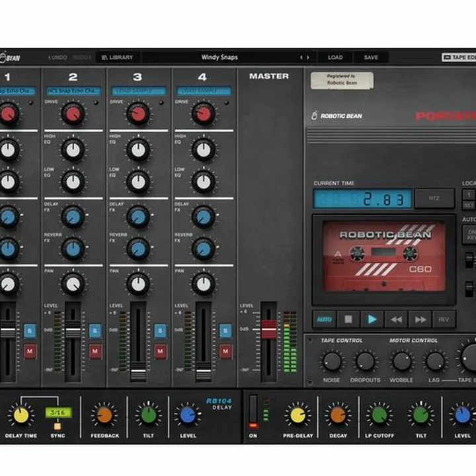Click the tape Noise knob
Viewport: 476px width, 476px height.
tap(331, 362)
